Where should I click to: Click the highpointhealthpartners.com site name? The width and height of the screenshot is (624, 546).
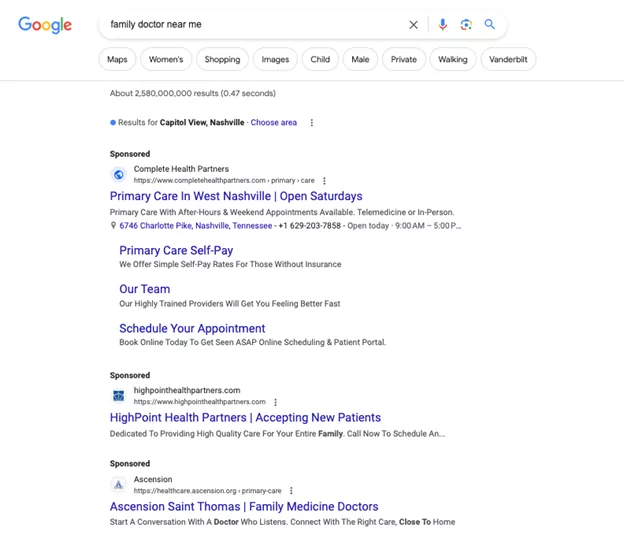click(187, 390)
